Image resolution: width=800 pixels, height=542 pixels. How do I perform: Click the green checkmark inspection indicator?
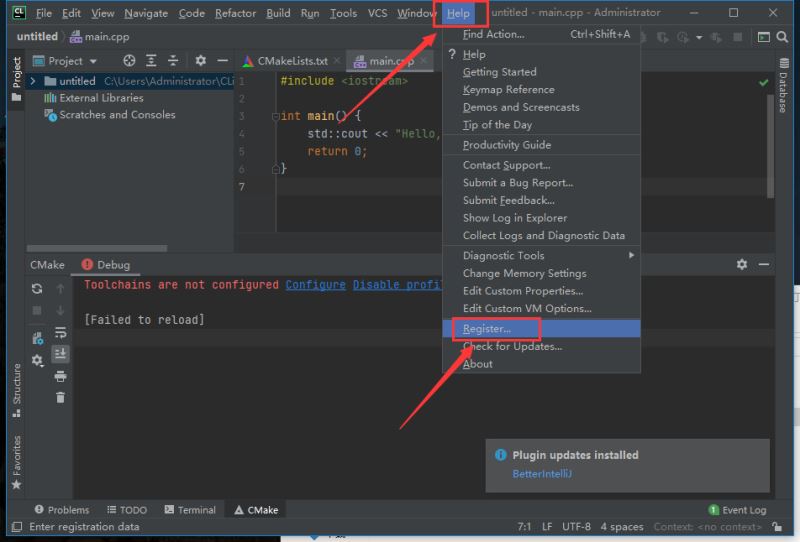[763, 82]
